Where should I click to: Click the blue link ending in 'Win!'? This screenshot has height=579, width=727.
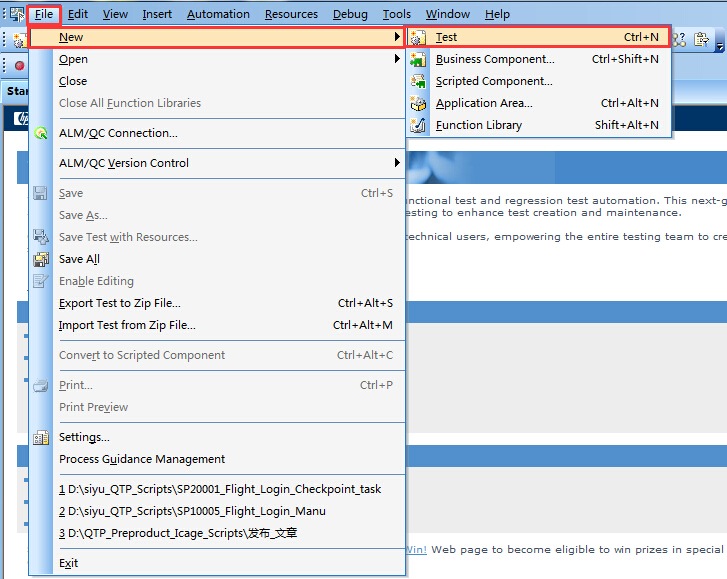tap(416, 549)
